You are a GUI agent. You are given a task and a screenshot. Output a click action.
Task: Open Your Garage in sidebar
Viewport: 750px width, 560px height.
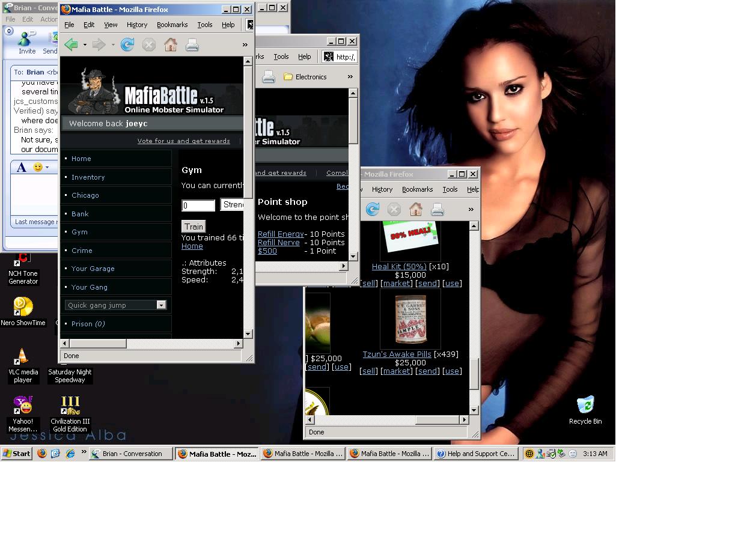(93, 269)
